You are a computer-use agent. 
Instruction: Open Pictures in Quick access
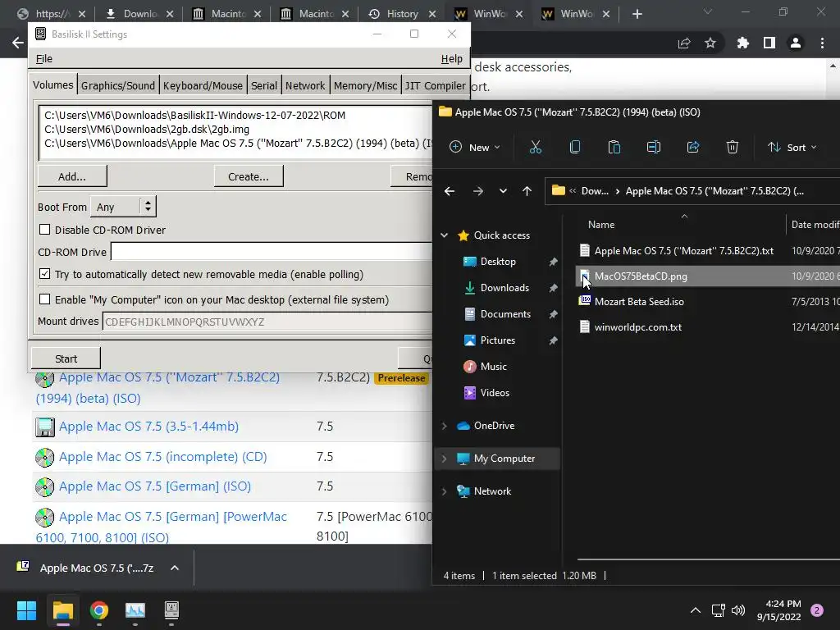pos(498,340)
